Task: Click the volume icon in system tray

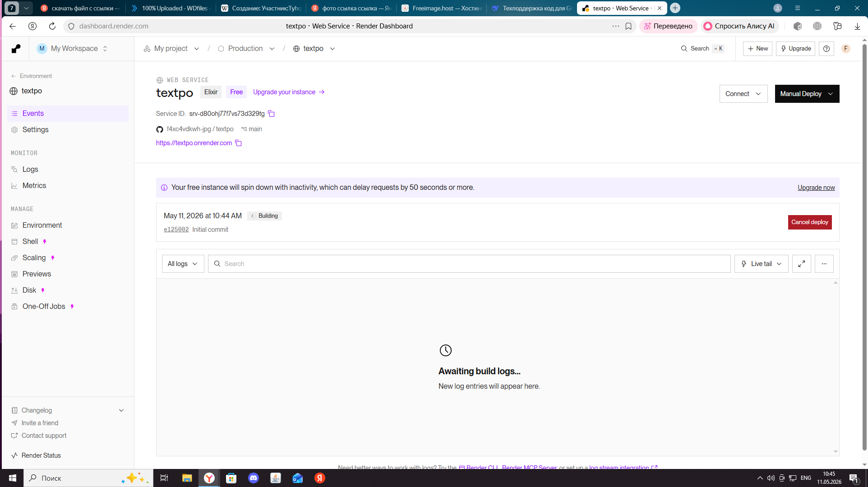Action: tap(771, 478)
